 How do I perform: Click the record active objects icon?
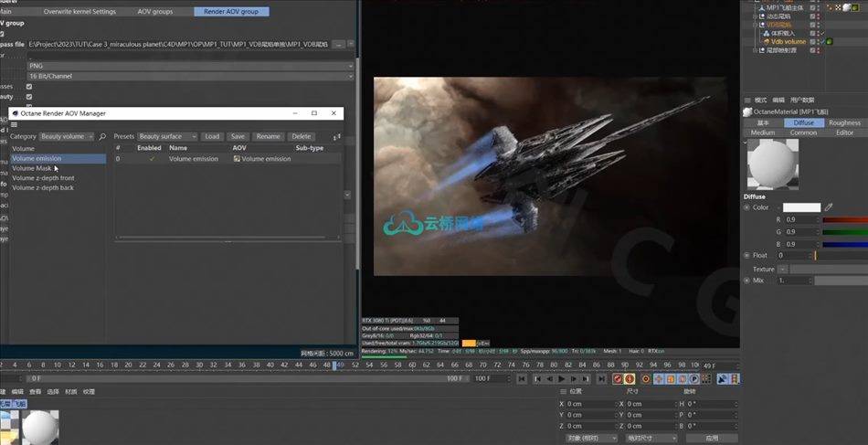[x=618, y=378]
